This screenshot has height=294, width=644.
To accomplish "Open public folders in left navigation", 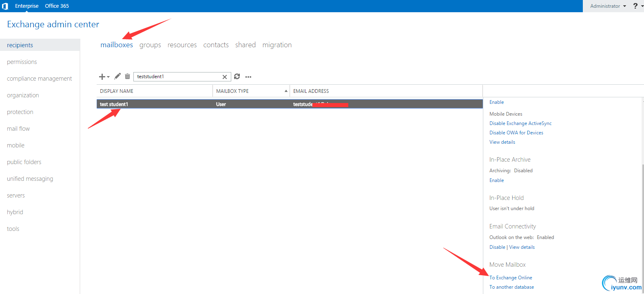I will point(24,162).
